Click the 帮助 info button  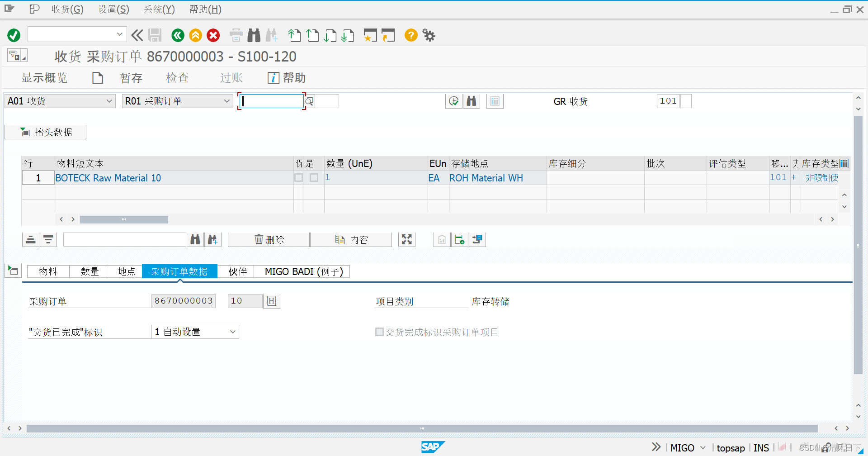(x=287, y=78)
